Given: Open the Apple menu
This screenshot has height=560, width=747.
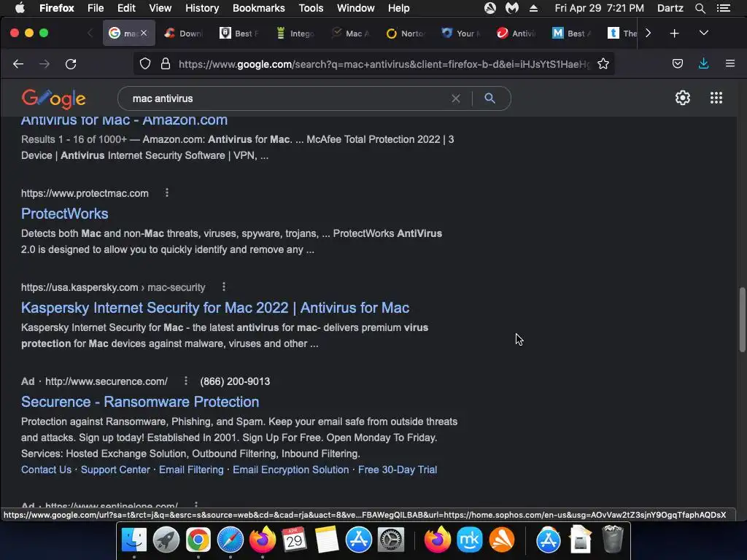Looking at the screenshot, I should click(x=20, y=8).
